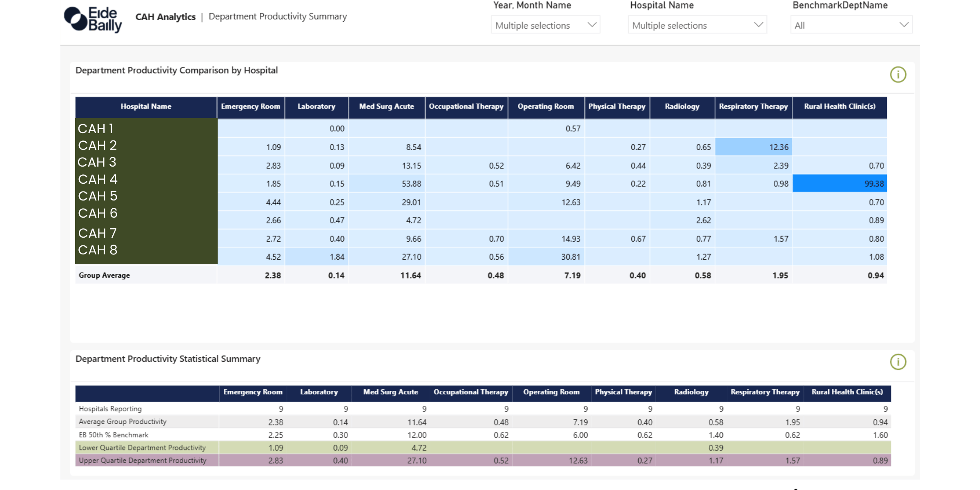Sort by the Laboratory column header

click(316, 107)
